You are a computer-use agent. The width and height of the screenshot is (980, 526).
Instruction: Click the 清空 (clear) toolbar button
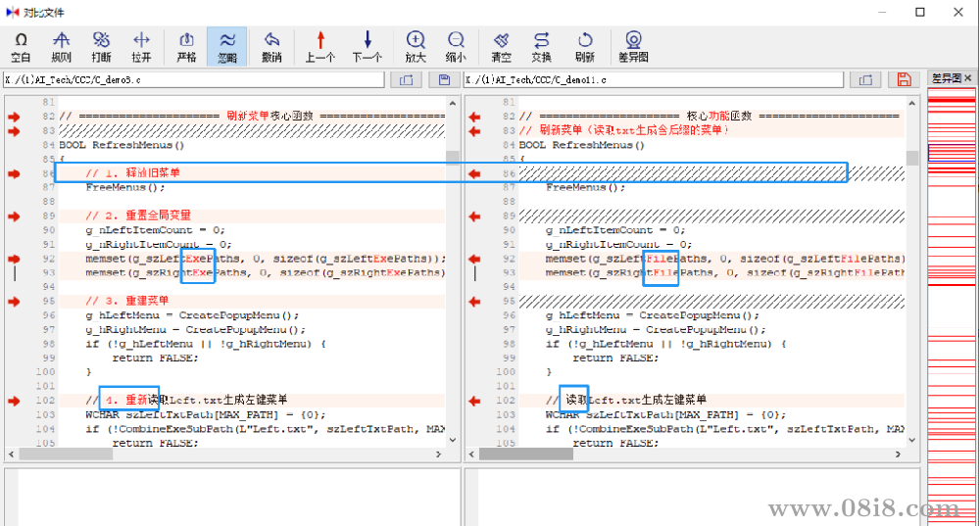(x=501, y=46)
